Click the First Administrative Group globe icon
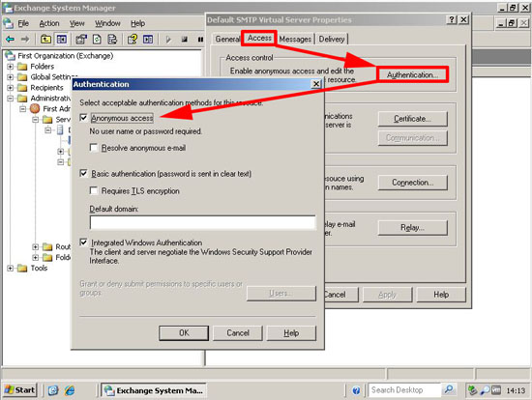The image size is (532, 400). pyautogui.click(x=35, y=108)
